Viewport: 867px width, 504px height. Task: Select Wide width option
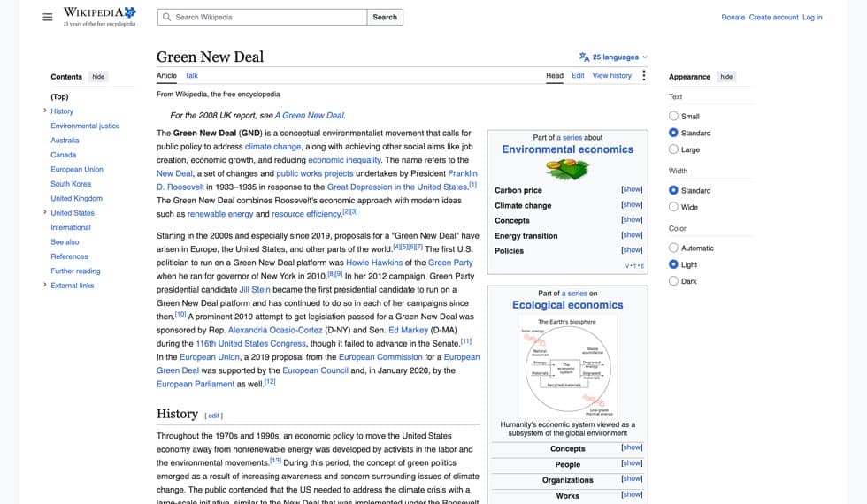(x=673, y=207)
